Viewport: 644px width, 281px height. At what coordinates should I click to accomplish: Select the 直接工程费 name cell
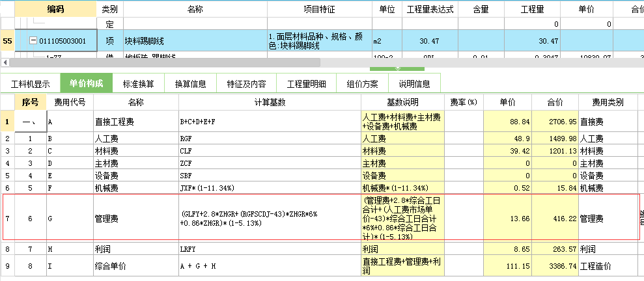click(x=135, y=122)
